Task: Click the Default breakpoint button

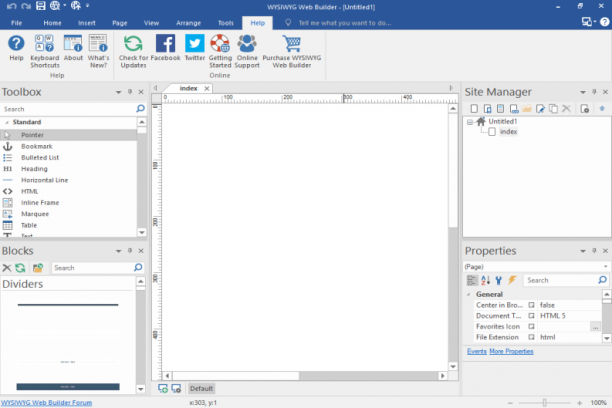Action: tap(201, 388)
